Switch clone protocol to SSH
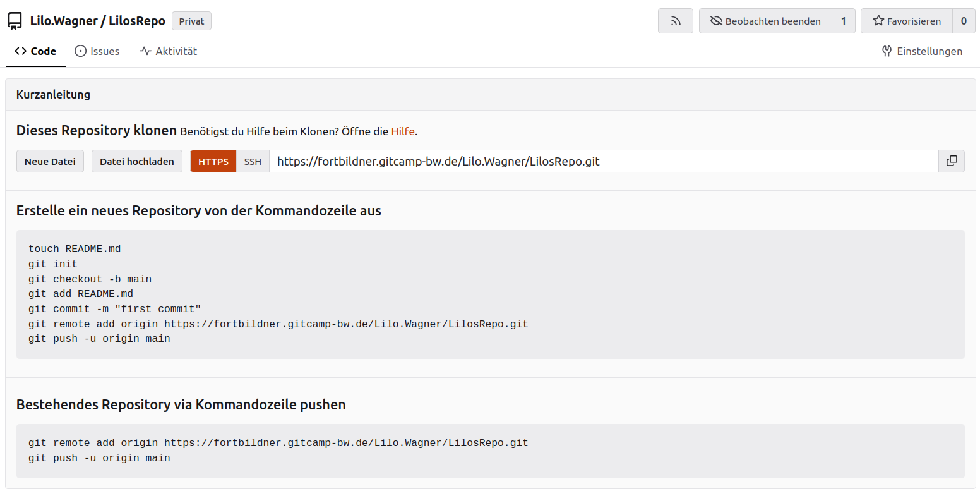980x496 pixels. (x=253, y=161)
